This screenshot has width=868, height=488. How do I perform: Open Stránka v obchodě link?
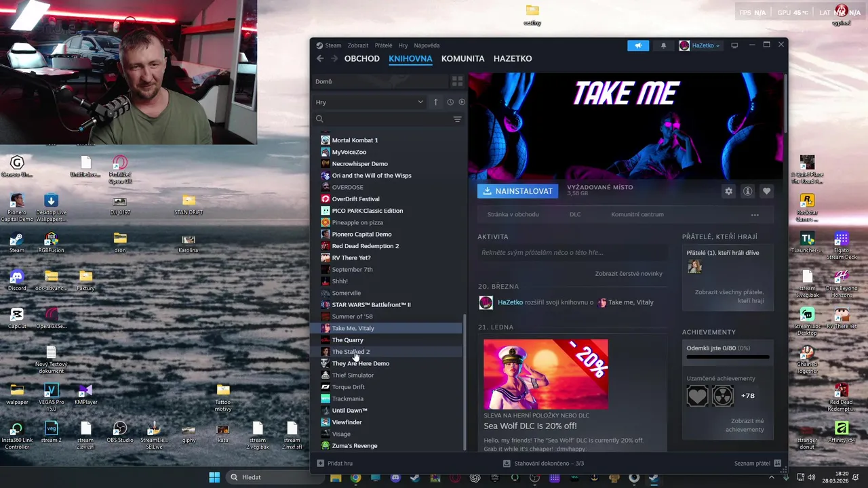tap(513, 215)
